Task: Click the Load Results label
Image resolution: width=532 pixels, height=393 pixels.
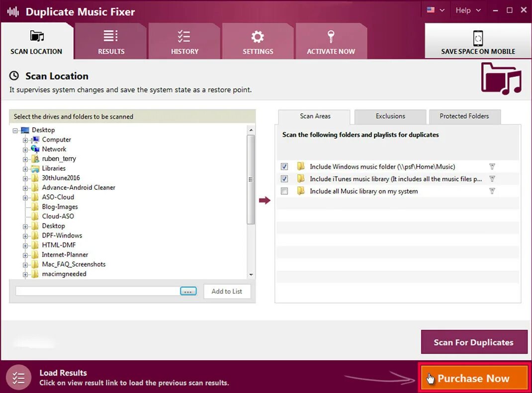Action: [63, 373]
